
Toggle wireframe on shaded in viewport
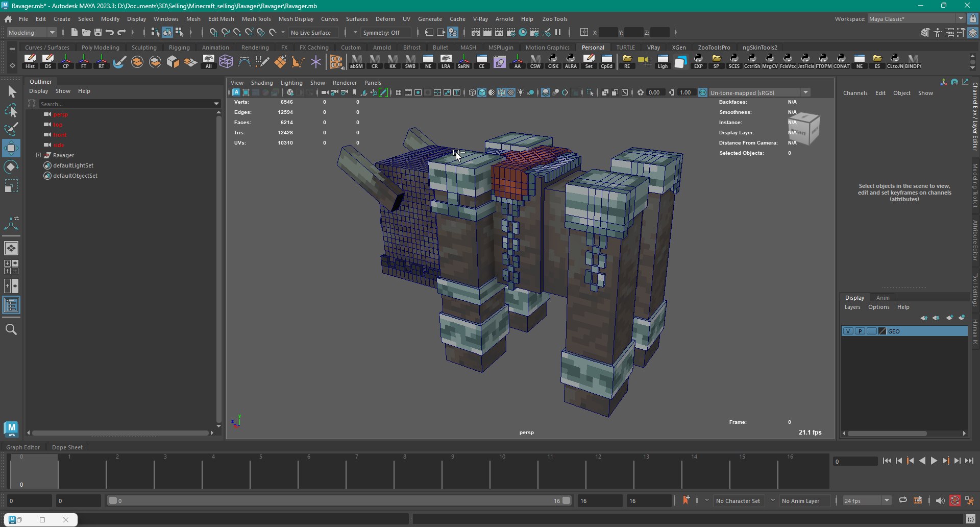click(x=501, y=92)
